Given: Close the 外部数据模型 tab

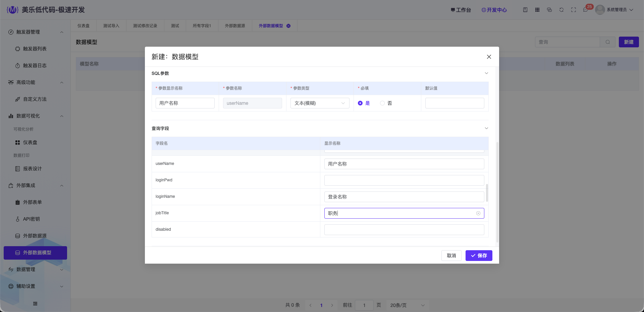Looking at the screenshot, I should tap(288, 26).
